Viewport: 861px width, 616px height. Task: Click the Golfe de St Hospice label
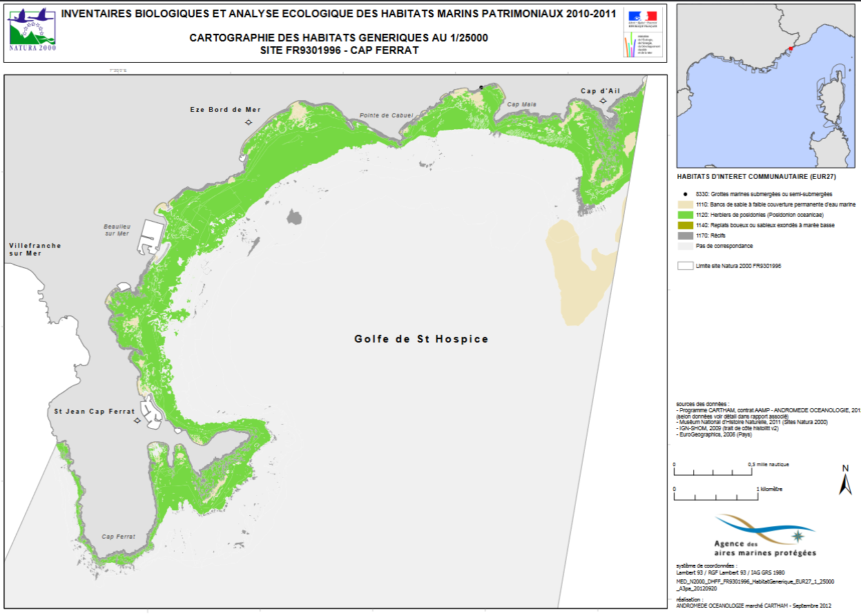[421, 339]
